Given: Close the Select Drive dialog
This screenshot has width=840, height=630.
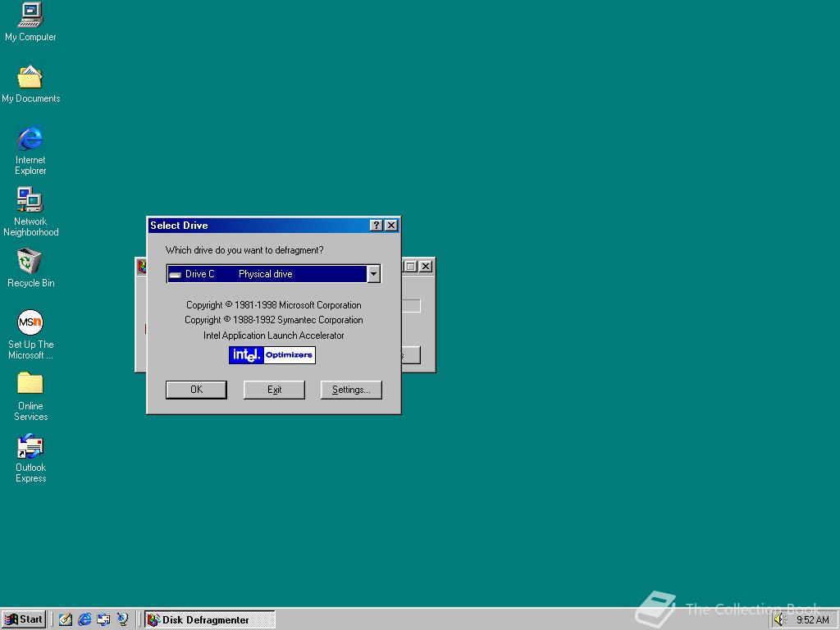Looking at the screenshot, I should pyautogui.click(x=391, y=225).
